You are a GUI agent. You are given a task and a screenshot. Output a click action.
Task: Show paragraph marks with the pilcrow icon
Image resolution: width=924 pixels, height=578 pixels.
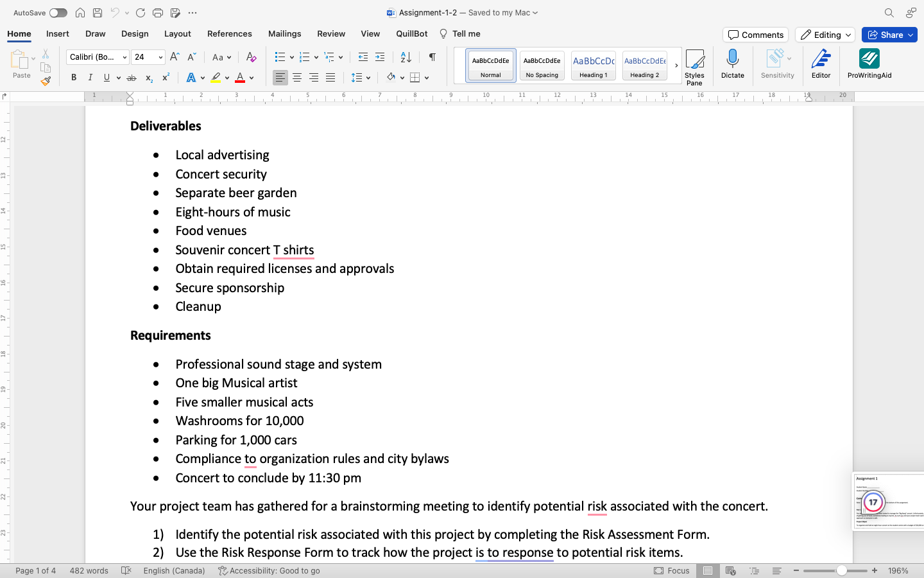pyautogui.click(x=432, y=57)
